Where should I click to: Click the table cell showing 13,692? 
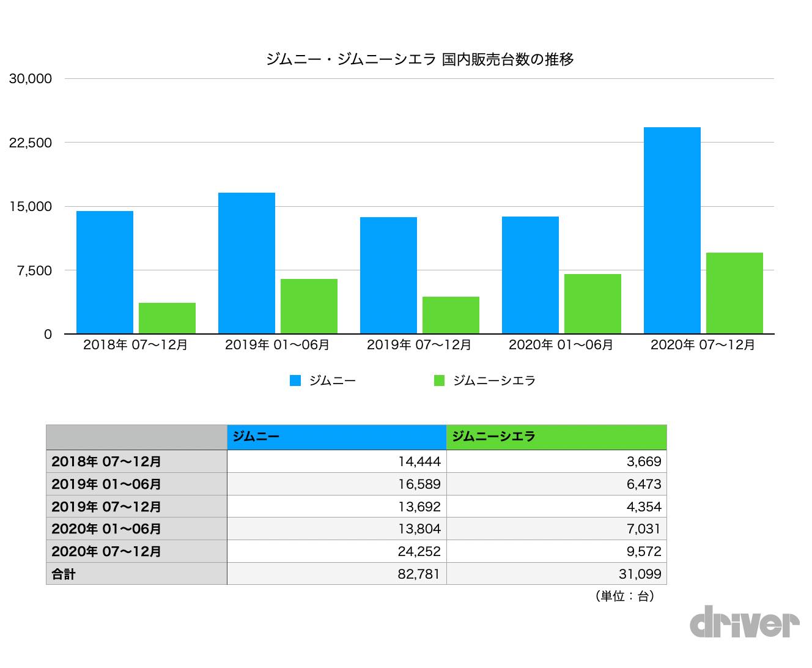click(337, 507)
